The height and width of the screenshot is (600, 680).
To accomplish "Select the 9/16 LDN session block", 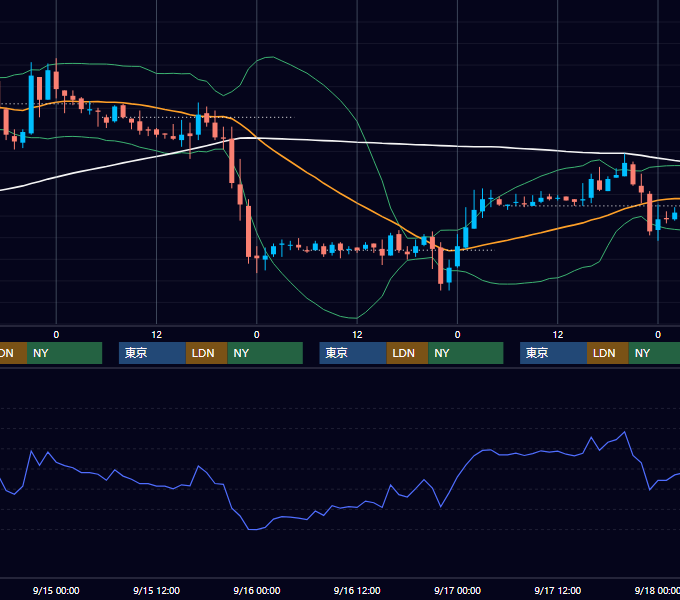I will tap(407, 353).
